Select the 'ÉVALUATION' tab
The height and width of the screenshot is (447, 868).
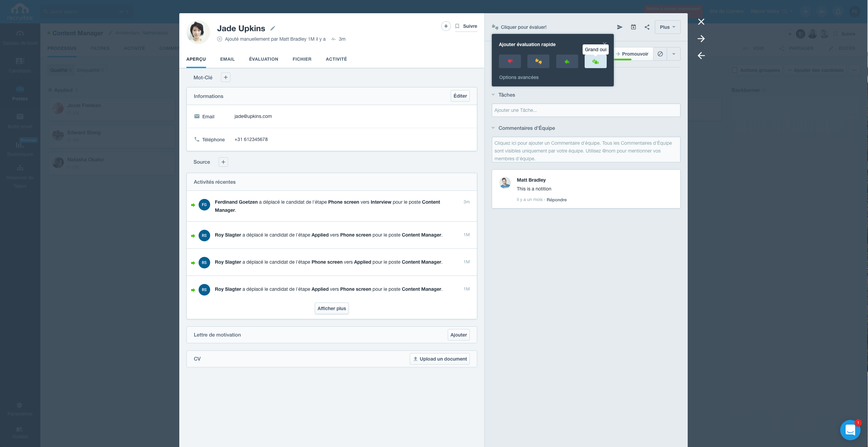pyautogui.click(x=263, y=59)
